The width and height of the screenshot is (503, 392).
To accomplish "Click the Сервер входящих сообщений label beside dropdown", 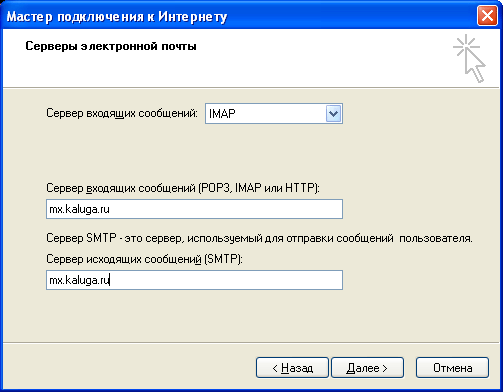I will pos(122,113).
